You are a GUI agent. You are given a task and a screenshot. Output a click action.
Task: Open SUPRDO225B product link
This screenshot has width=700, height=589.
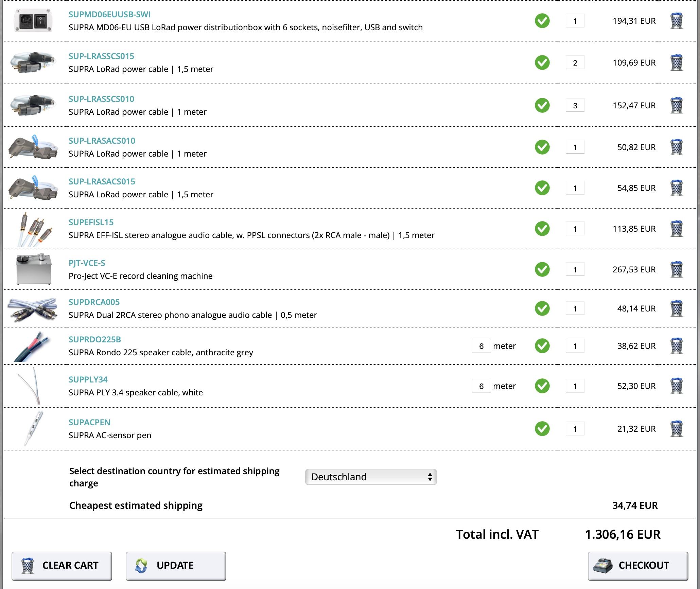[95, 339]
